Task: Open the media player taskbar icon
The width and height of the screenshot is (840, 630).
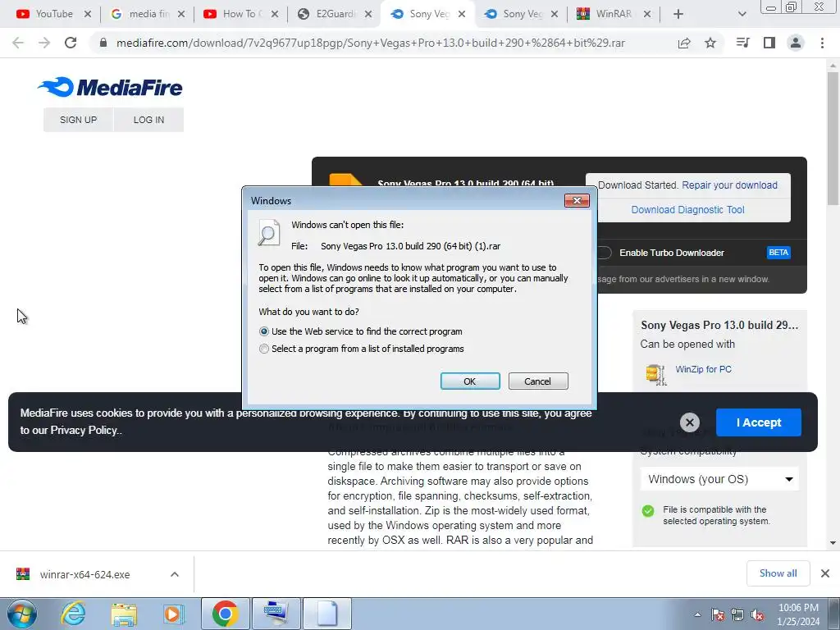Action: (174, 614)
